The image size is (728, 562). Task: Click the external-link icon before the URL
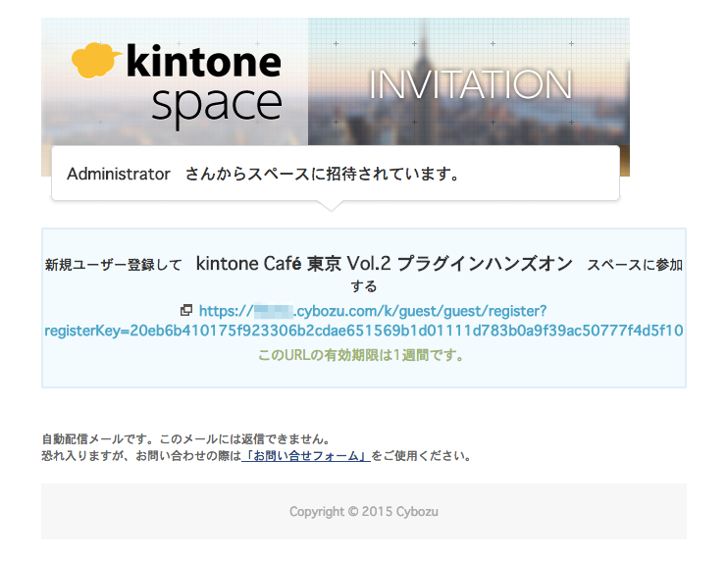coord(186,310)
